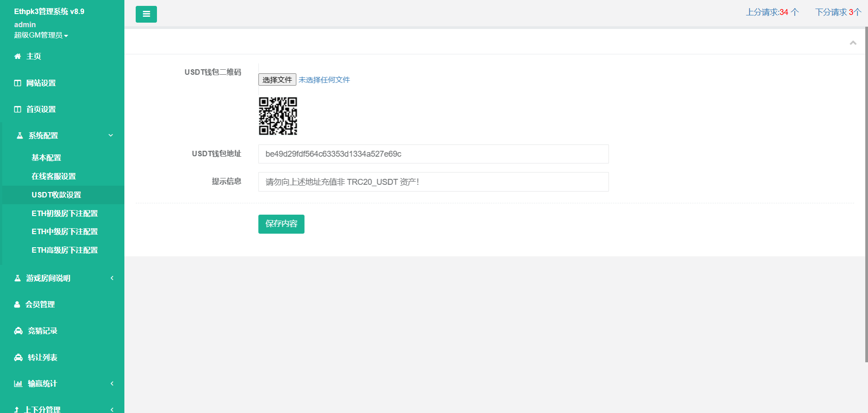Image resolution: width=868 pixels, height=413 pixels.
Task: Click the columns icon beside 网站设置
Action: pyautogui.click(x=18, y=83)
